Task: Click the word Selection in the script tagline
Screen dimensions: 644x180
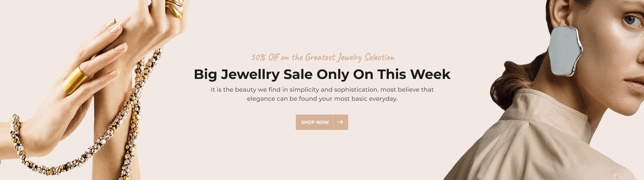Action: coord(379,57)
